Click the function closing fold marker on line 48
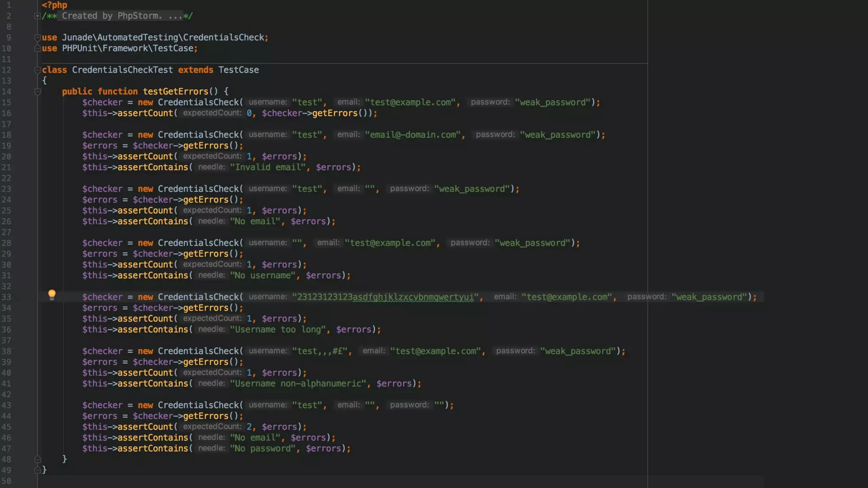Screen dimensions: 868x488 click(x=37, y=459)
